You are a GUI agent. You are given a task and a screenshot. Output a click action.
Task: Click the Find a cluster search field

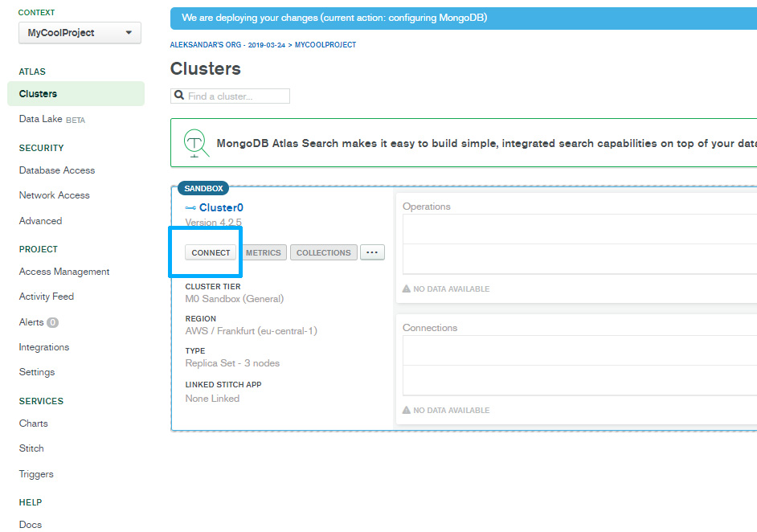231,96
